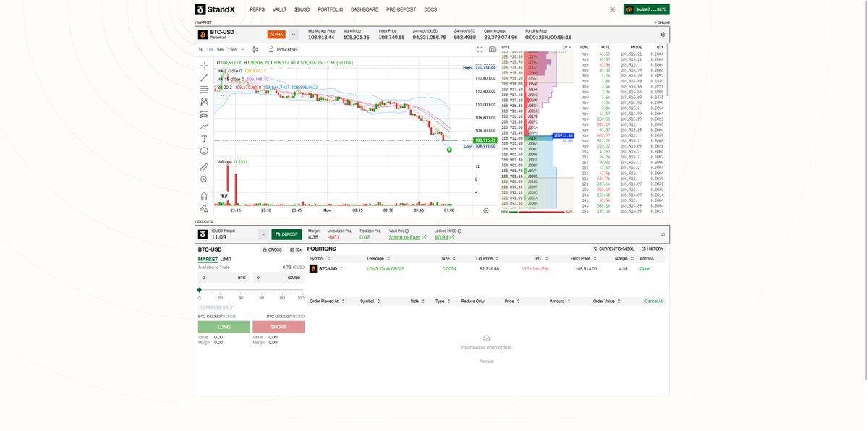Take a chart snapshot with camera icon

coord(493,50)
